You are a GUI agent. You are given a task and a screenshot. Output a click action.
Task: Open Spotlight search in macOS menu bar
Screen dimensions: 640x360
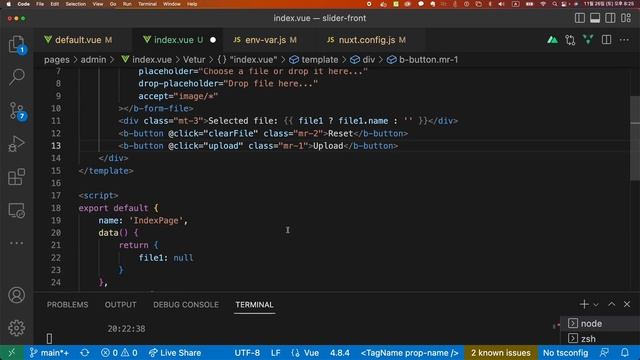554,4
